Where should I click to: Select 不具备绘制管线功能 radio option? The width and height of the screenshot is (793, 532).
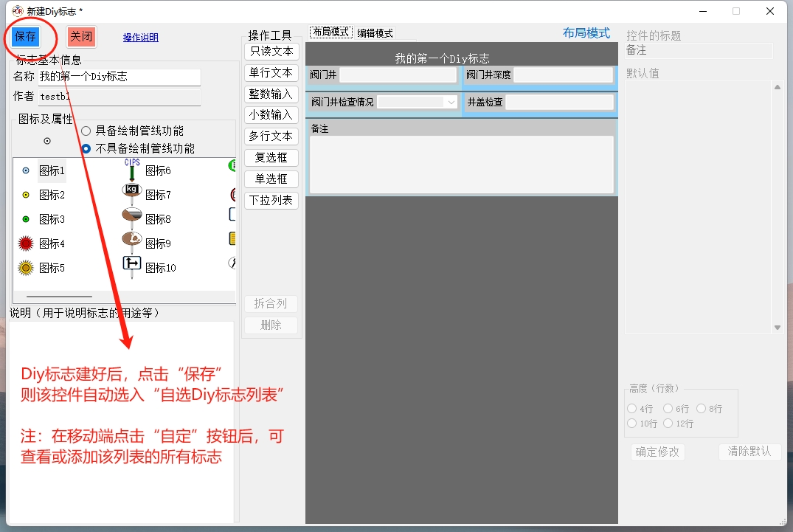point(86,148)
